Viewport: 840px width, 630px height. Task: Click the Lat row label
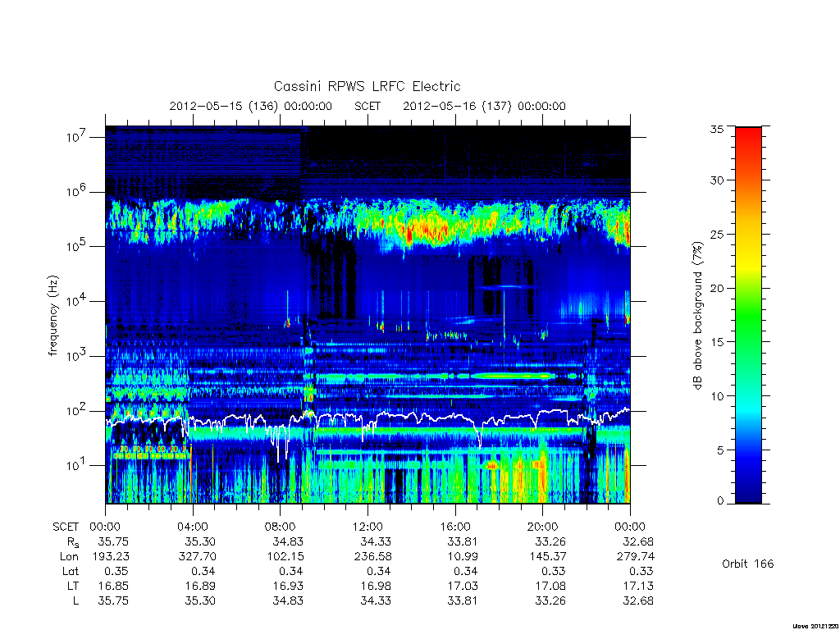point(71,571)
